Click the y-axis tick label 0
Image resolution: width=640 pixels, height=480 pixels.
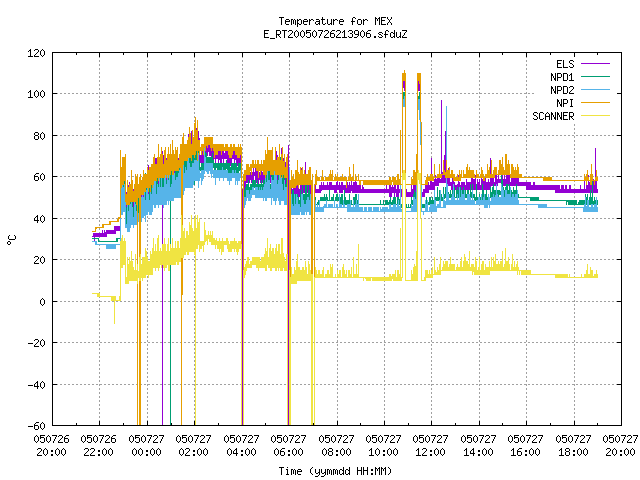[x=43, y=302]
